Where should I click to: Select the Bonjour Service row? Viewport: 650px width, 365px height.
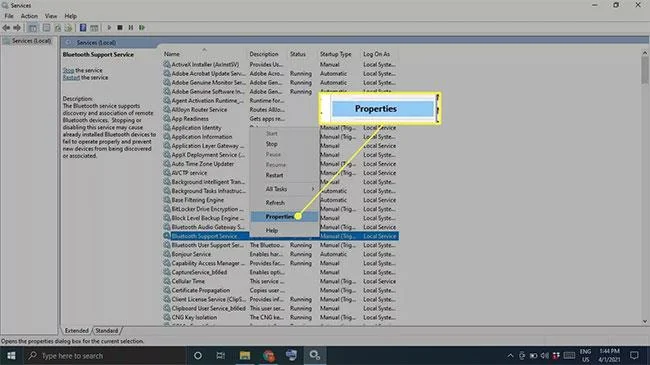point(281,254)
